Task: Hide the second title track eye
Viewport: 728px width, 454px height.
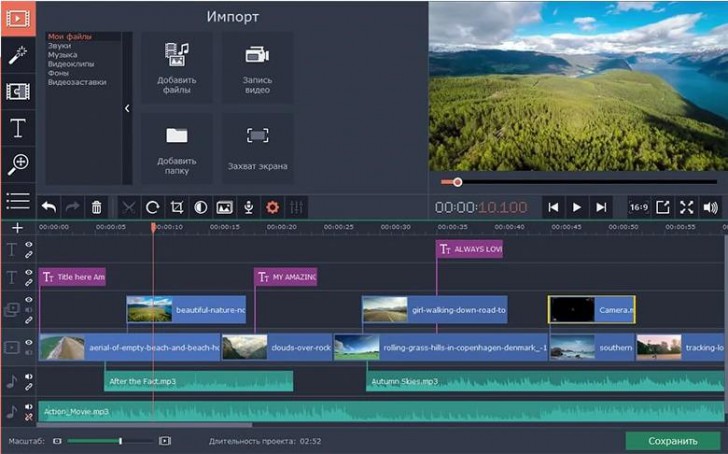Action: (29, 272)
